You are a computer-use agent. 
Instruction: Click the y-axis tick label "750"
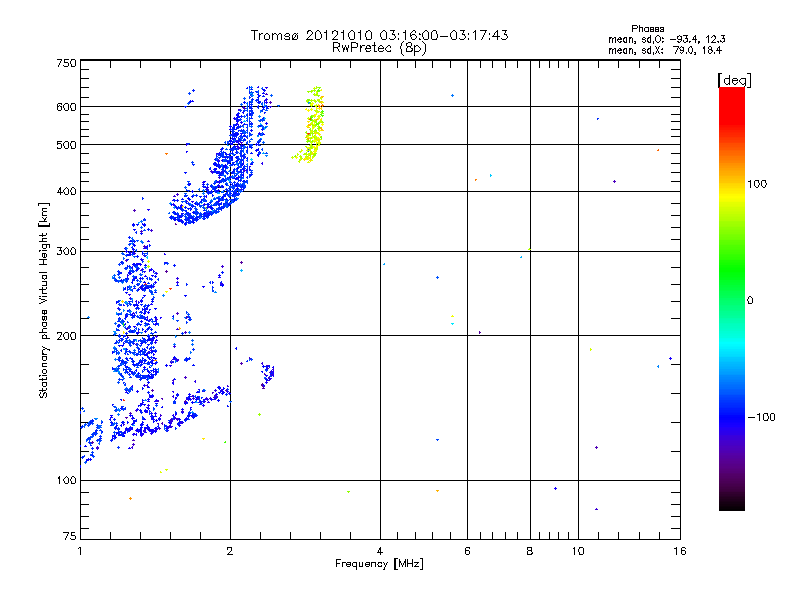pos(66,63)
